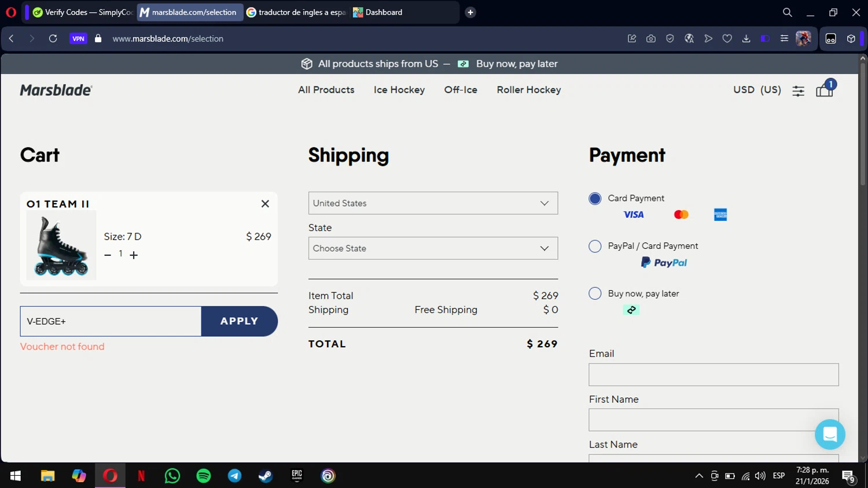This screenshot has height=488, width=868.
Task: Click the First Name input field
Action: click(x=713, y=420)
